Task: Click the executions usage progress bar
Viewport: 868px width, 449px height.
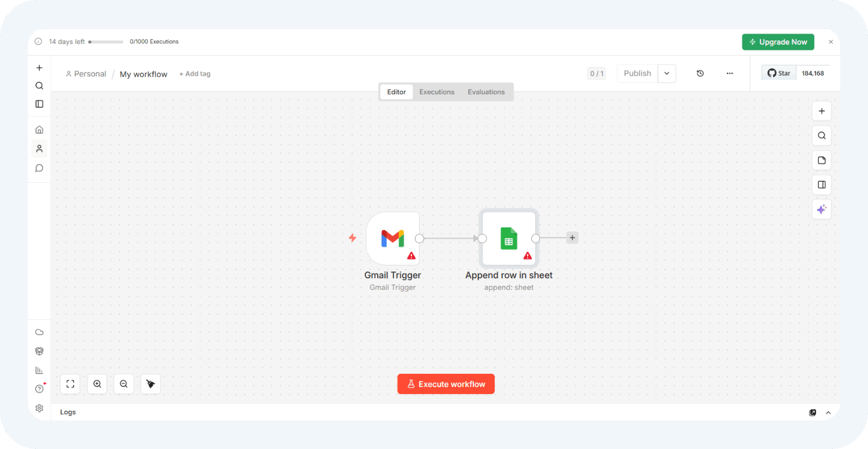Action: (106, 42)
